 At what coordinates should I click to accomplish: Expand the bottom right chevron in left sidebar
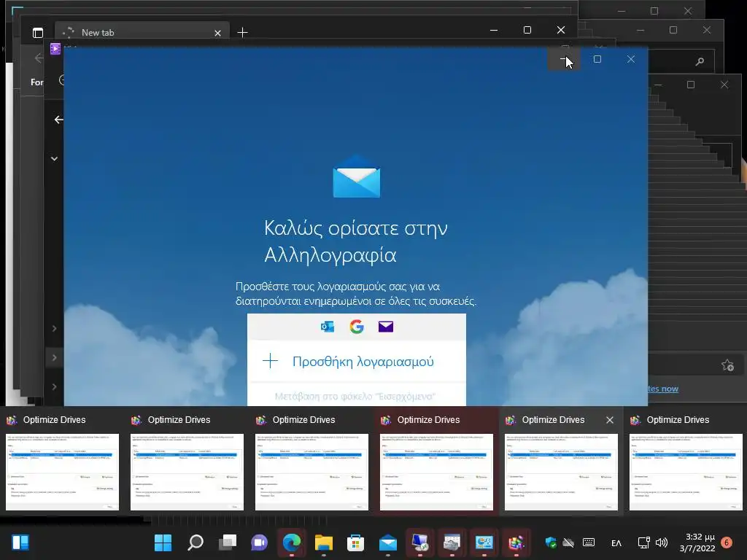[54, 386]
